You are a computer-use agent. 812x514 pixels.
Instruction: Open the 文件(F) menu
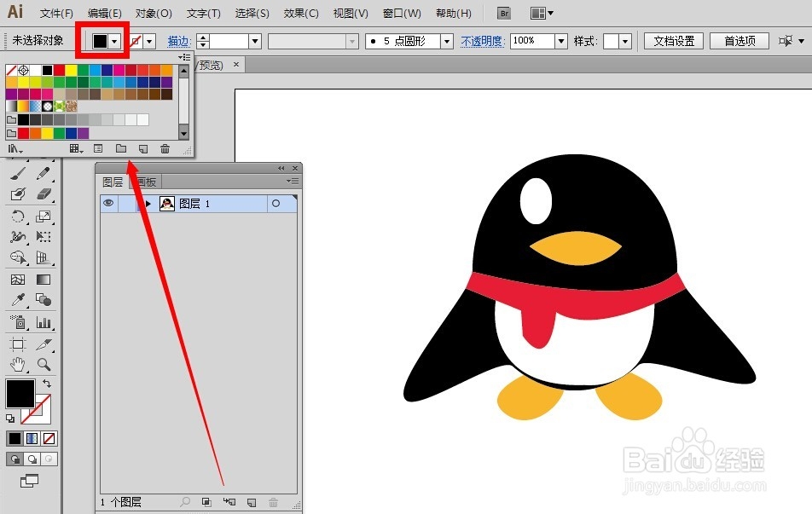click(56, 14)
